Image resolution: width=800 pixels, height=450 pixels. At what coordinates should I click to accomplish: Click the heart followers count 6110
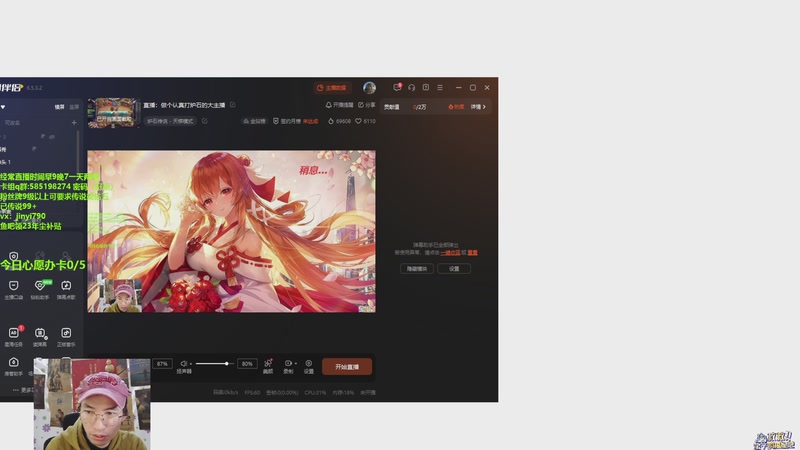(365, 121)
